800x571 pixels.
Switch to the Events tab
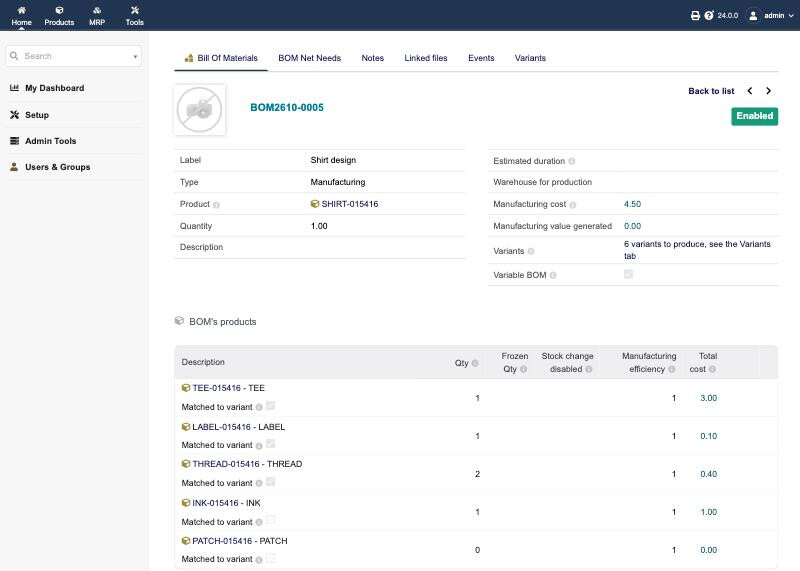[x=481, y=58]
